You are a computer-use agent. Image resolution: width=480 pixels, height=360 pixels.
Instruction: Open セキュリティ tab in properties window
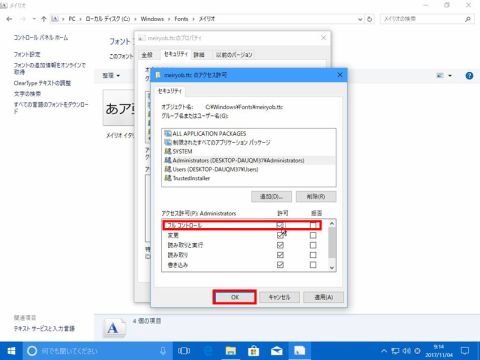point(176,54)
